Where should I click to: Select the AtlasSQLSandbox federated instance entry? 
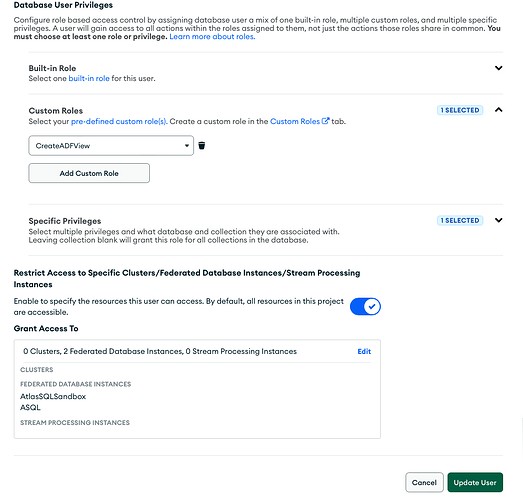[53, 396]
